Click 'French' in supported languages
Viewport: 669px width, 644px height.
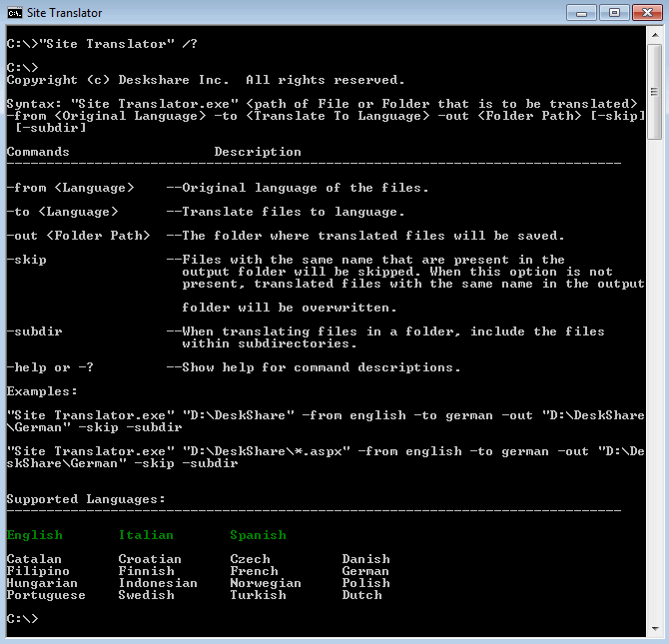coord(254,571)
